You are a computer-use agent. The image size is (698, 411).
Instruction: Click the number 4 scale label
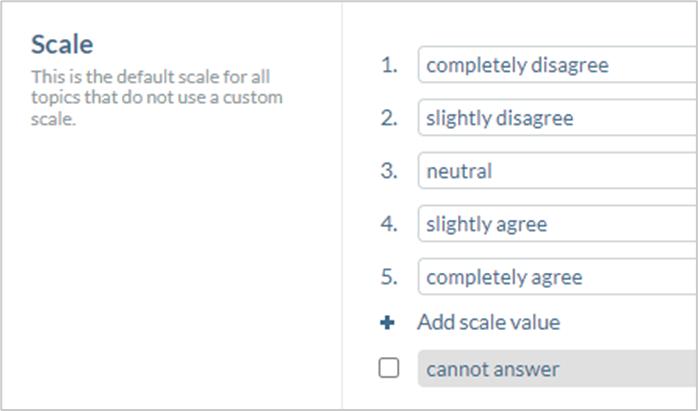[390, 224]
